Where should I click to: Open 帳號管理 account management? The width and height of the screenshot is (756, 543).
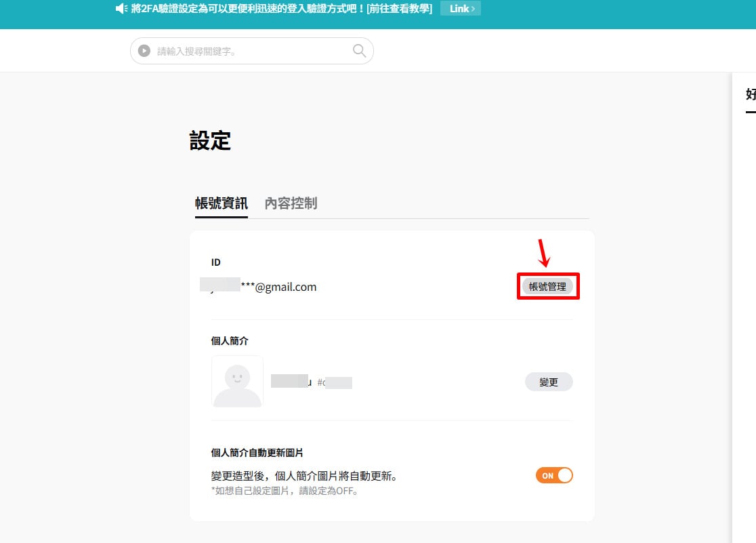[x=548, y=286]
